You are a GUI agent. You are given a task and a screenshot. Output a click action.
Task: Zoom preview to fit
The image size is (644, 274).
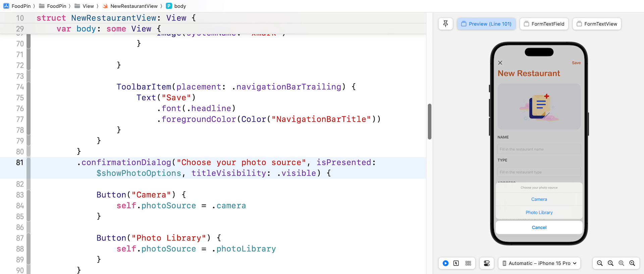pyautogui.click(x=621, y=263)
